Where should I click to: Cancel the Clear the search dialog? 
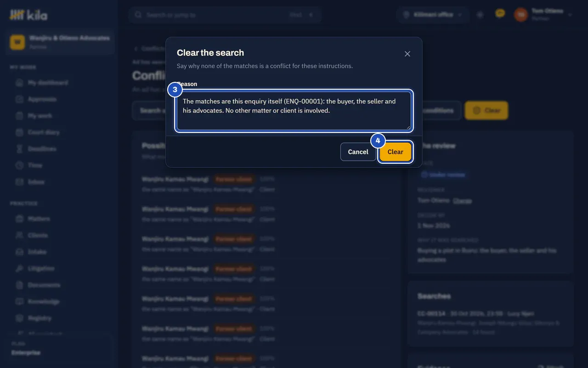(358, 152)
